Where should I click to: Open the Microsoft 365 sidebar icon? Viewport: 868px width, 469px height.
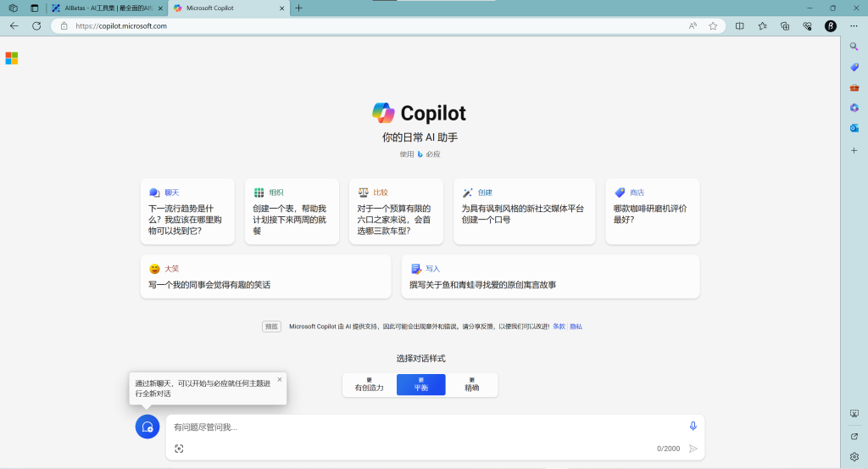pyautogui.click(x=854, y=108)
